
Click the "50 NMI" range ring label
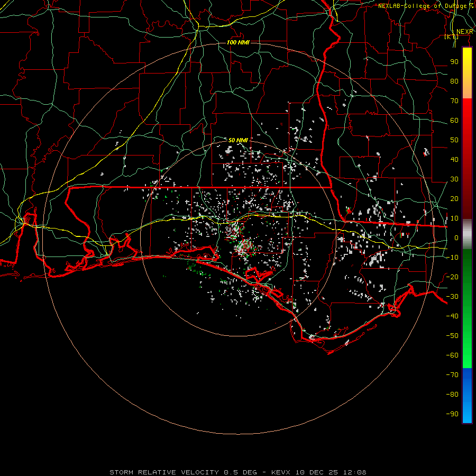click(x=239, y=140)
